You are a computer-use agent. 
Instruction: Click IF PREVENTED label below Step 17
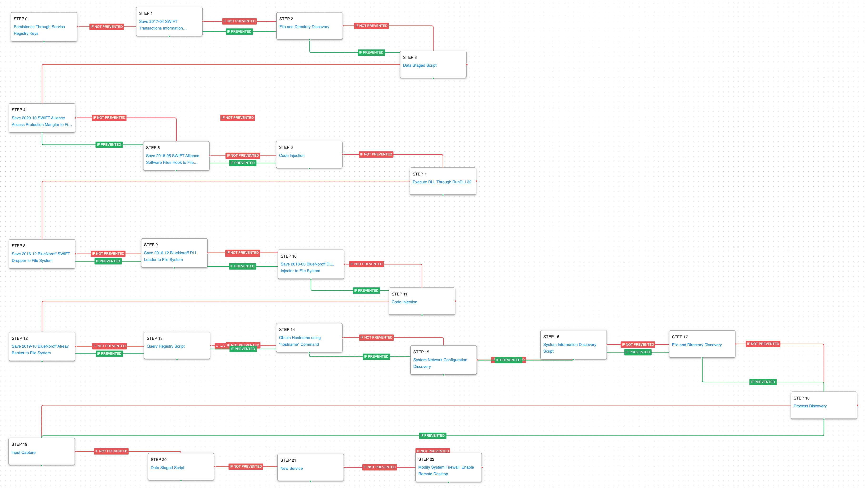tap(762, 382)
